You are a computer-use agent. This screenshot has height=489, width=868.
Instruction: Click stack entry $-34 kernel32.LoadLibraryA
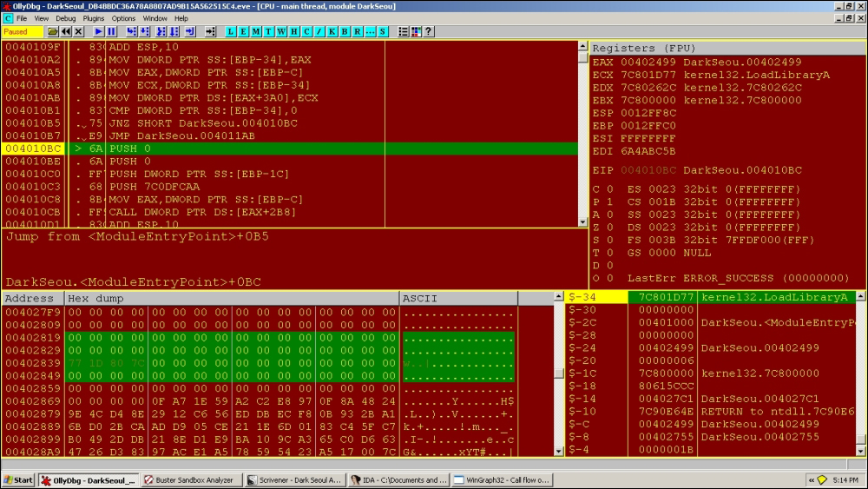711,297
